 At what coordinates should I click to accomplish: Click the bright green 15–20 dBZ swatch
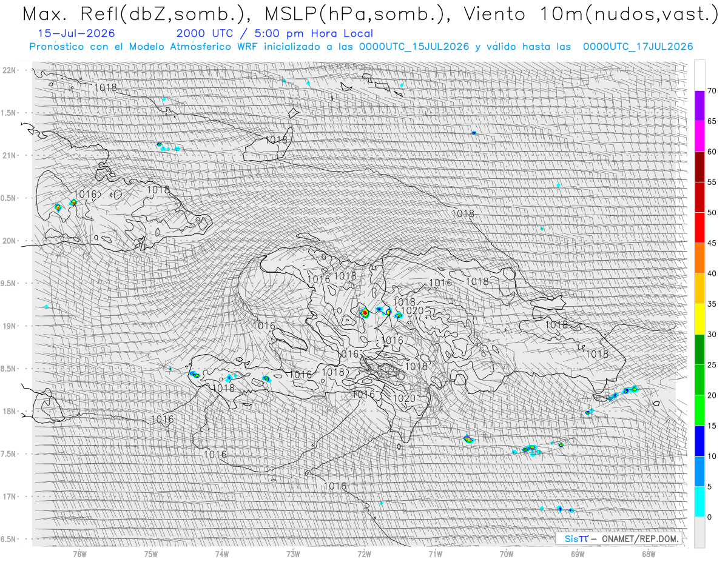click(x=699, y=410)
